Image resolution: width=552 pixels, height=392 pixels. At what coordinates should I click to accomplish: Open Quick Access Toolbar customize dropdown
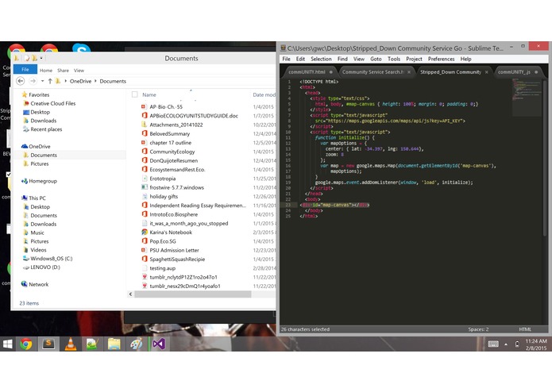41,59
